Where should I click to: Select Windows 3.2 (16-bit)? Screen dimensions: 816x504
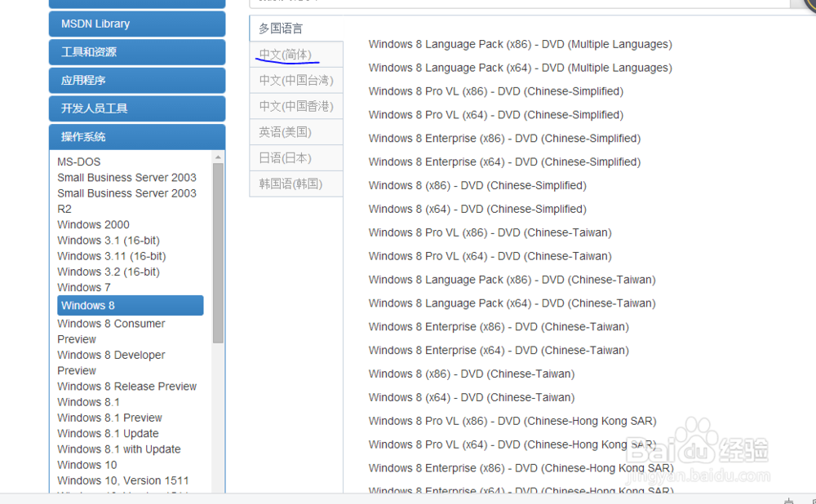pos(109,272)
